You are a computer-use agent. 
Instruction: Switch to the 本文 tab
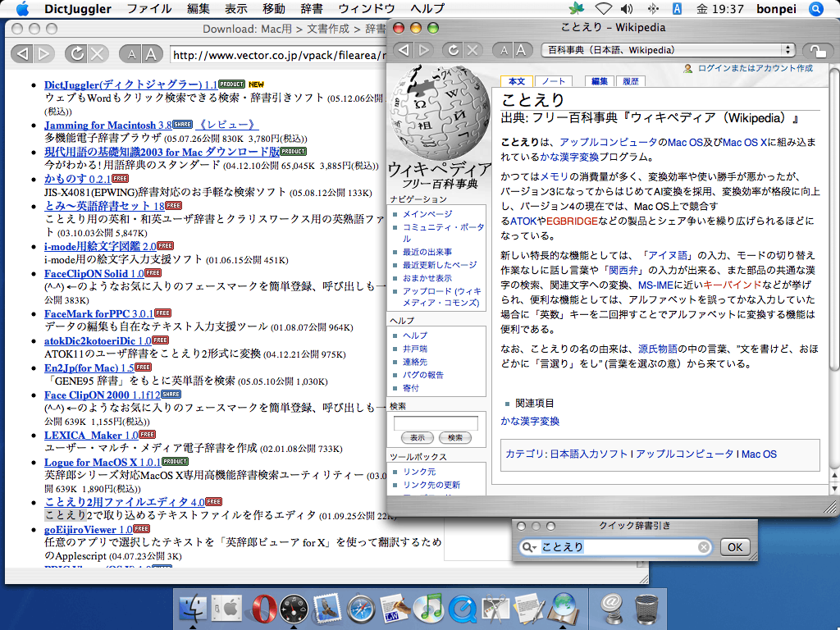tap(517, 81)
